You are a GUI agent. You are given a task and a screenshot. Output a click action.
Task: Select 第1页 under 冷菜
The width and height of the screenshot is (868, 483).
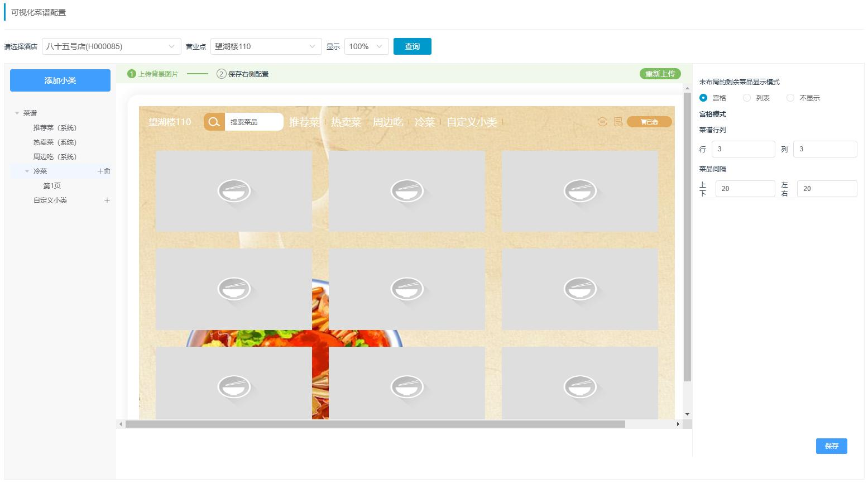(52, 186)
